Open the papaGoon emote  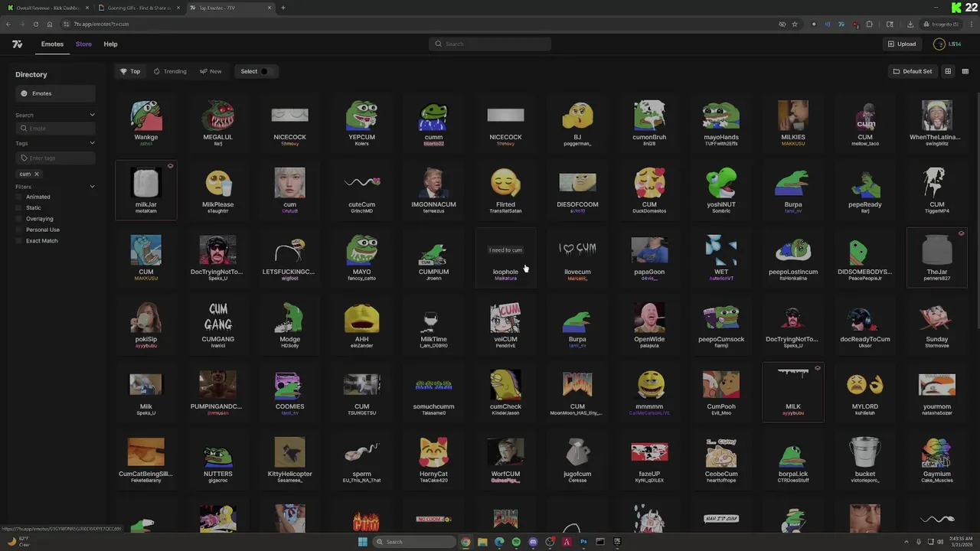649,257
